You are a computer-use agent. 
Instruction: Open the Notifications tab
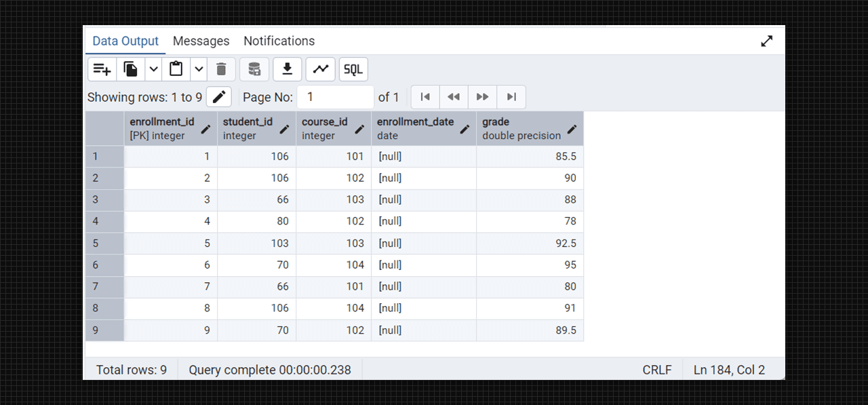(279, 41)
